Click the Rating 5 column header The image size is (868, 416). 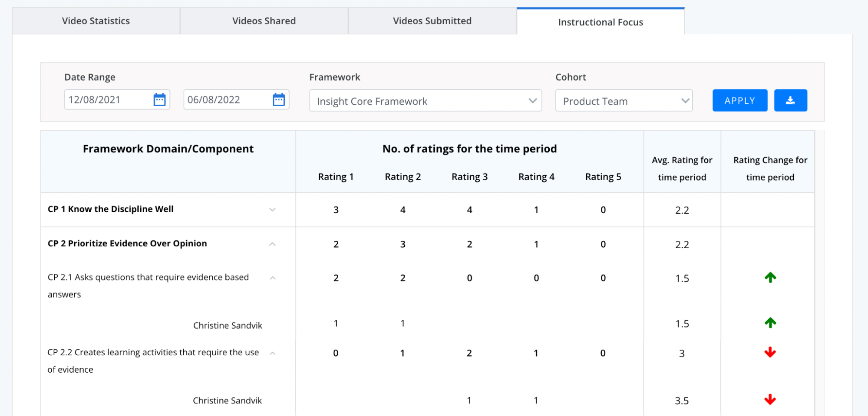[603, 177]
